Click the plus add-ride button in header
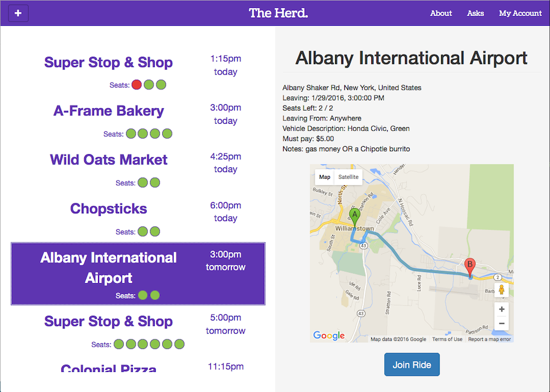This screenshot has height=392, width=550. [x=18, y=13]
